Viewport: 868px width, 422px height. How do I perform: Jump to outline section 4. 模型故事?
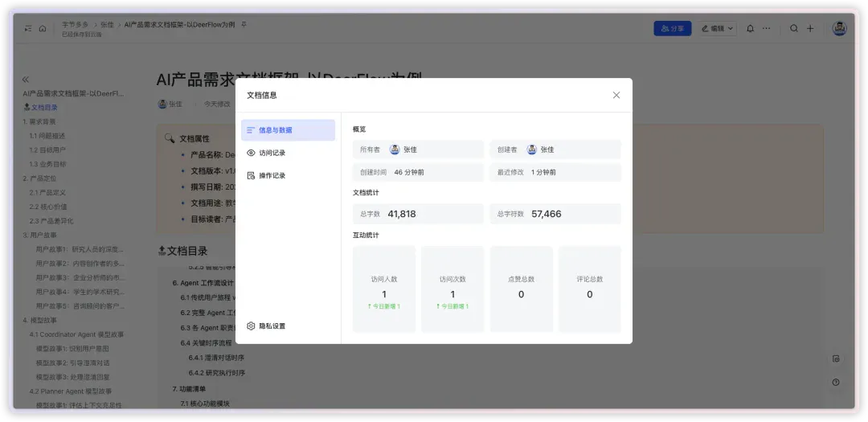pos(39,320)
